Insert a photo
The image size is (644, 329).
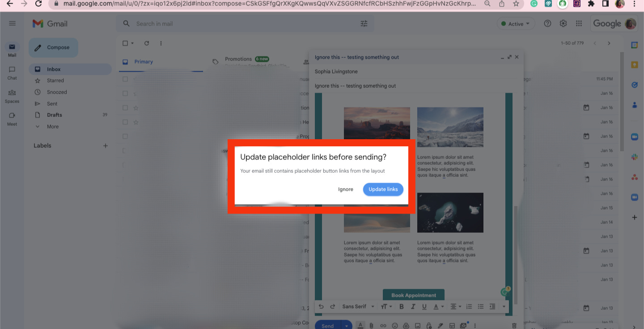(x=418, y=325)
